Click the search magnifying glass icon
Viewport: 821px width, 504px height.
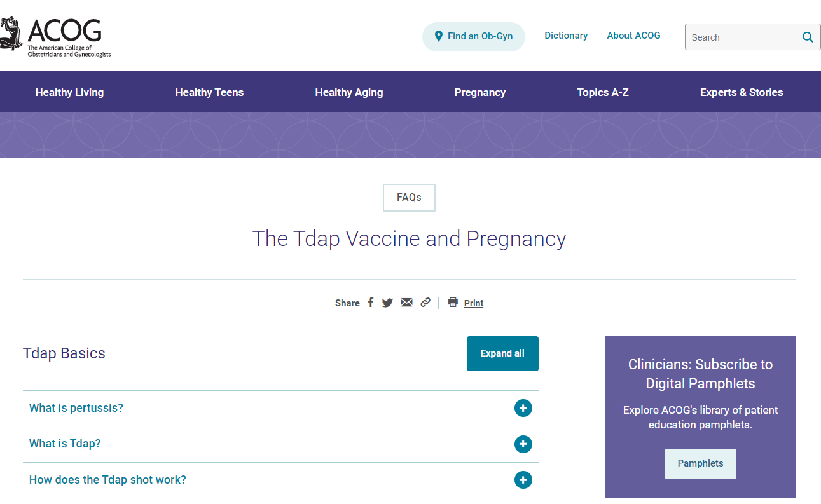click(807, 37)
